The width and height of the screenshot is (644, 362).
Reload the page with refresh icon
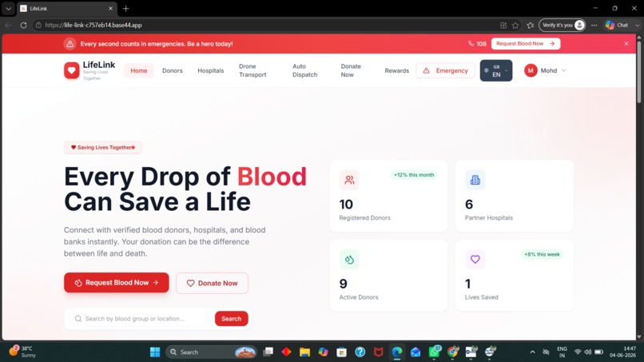point(23,25)
